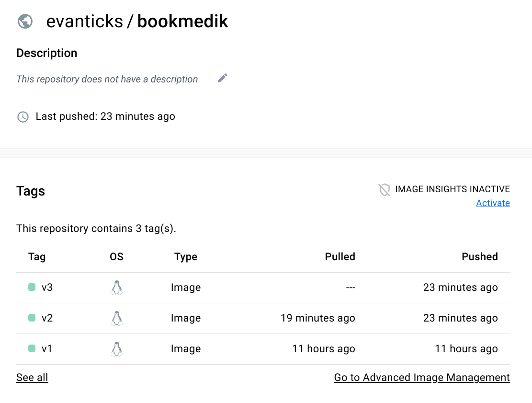Open the v2 tag
The image size is (532, 403).
[47, 318]
